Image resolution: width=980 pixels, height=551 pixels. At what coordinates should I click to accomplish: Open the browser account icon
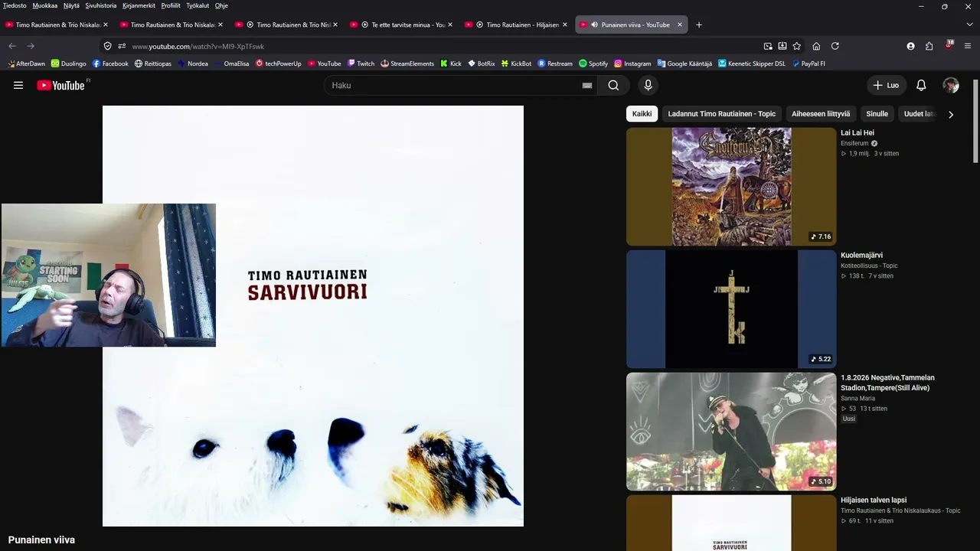tap(910, 46)
